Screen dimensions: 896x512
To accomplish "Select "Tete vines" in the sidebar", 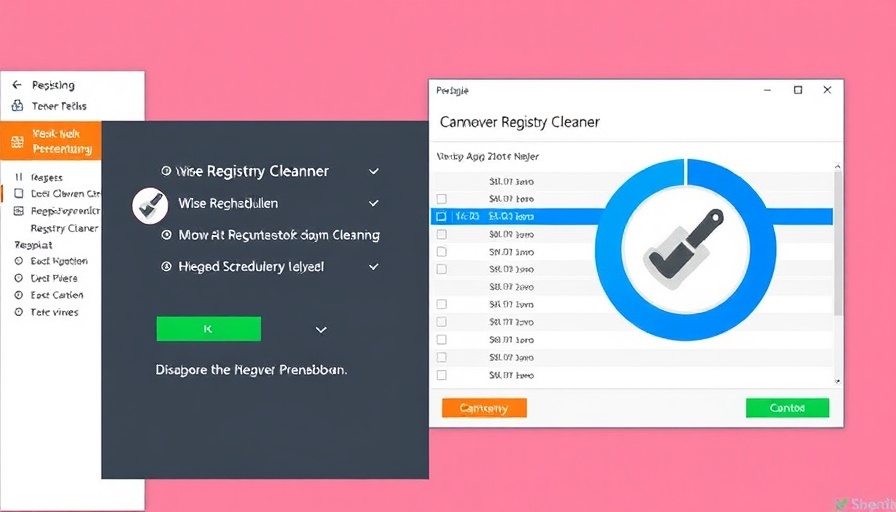I will pyautogui.click(x=54, y=312).
